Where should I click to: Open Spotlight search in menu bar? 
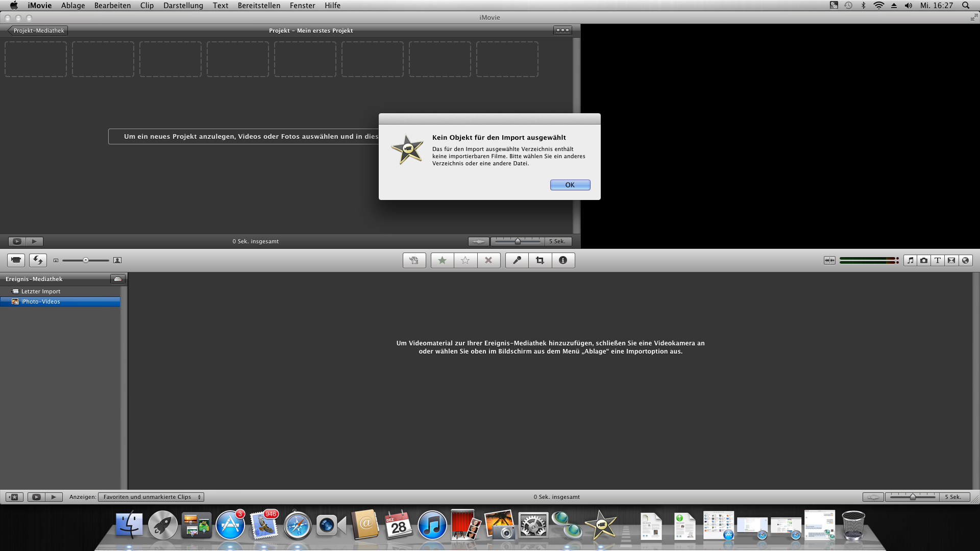point(966,6)
